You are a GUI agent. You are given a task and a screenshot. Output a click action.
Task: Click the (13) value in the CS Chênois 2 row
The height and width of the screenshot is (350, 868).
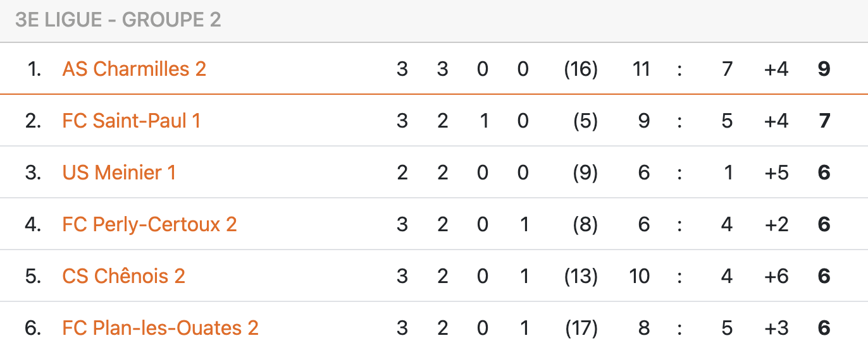581,276
